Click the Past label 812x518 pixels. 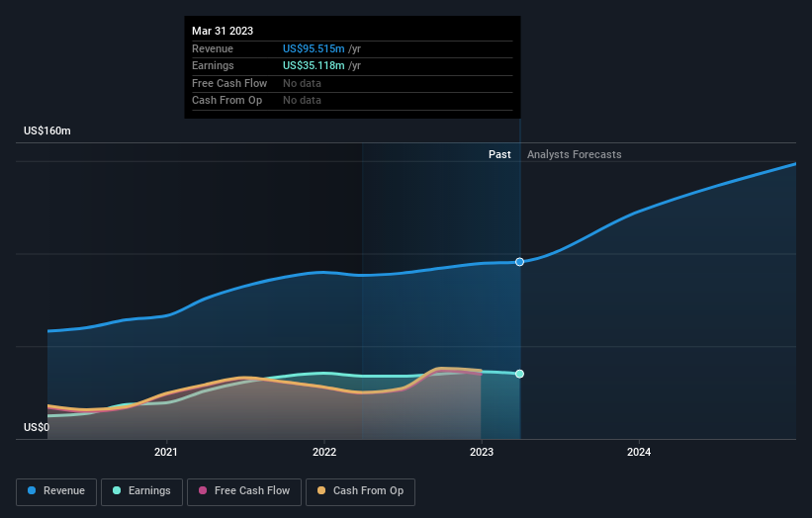tap(499, 154)
